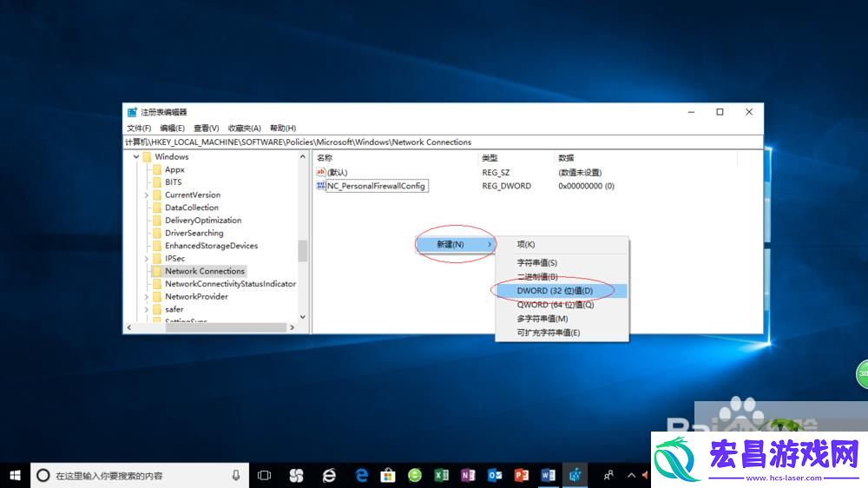The width and height of the screenshot is (868, 488).
Task: Expand the safer key
Action: pyautogui.click(x=146, y=310)
